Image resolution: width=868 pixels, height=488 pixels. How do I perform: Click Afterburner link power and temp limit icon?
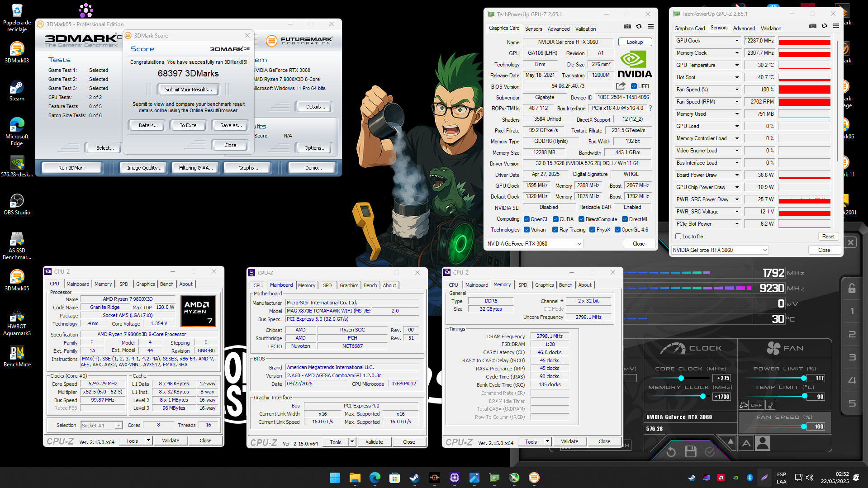point(744,405)
